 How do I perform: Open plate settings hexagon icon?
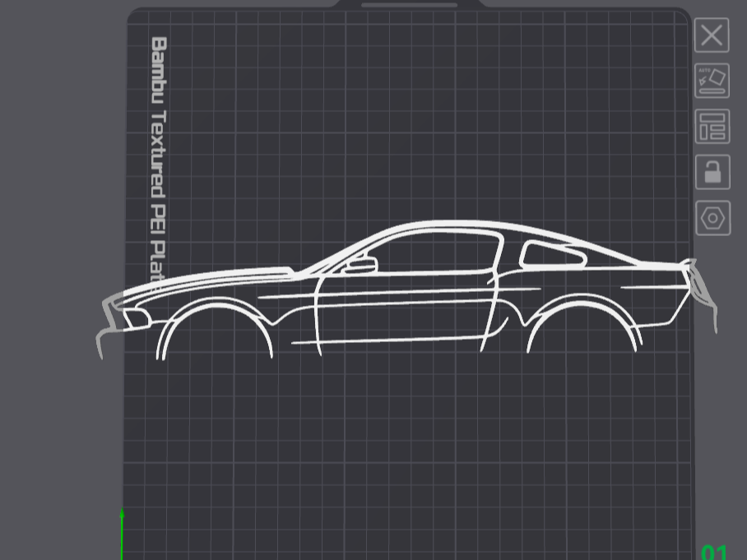pos(713,218)
